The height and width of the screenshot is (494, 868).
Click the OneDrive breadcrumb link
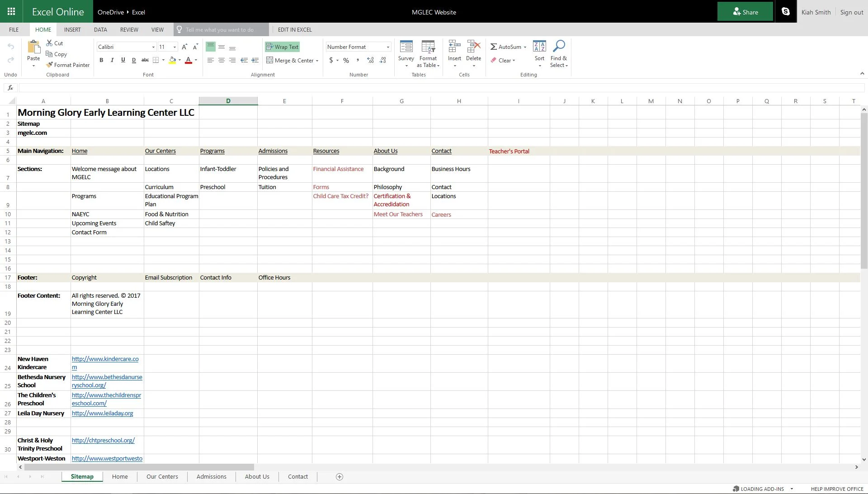(x=111, y=12)
